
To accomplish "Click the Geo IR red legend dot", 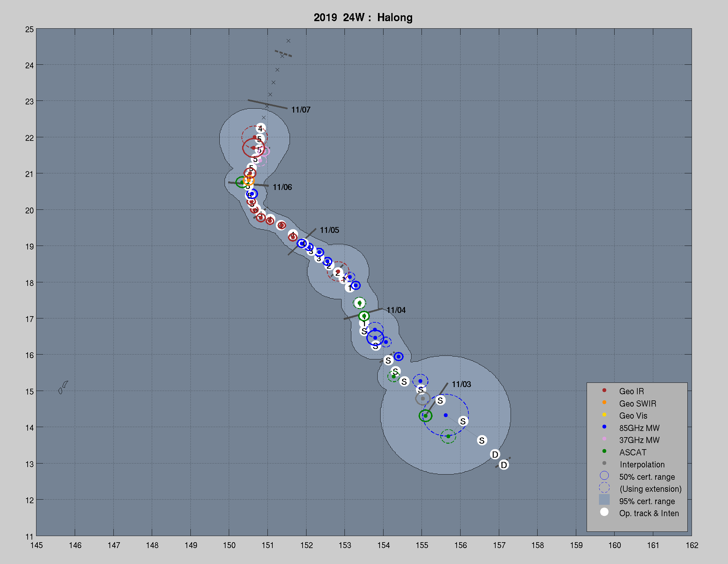I will pos(604,390).
